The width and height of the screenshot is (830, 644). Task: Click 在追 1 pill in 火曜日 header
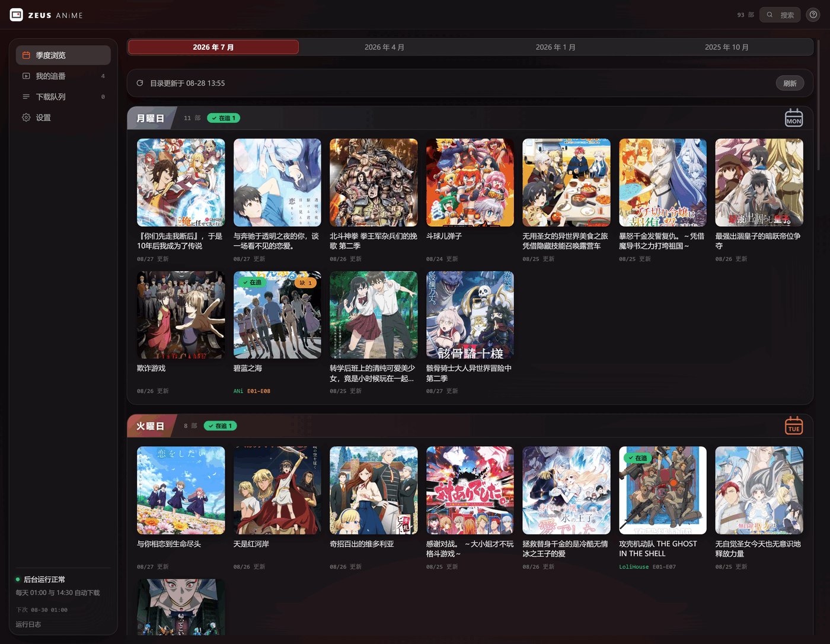221,426
